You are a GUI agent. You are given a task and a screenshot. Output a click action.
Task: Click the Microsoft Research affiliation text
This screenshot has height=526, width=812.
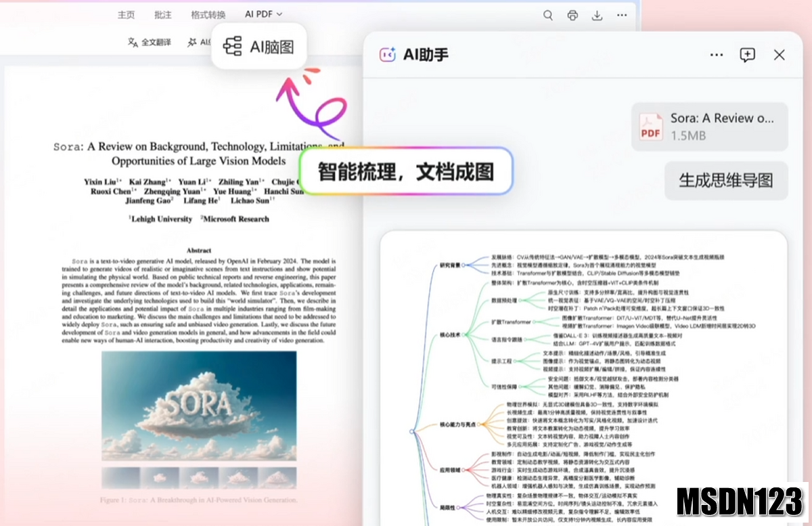(x=234, y=219)
